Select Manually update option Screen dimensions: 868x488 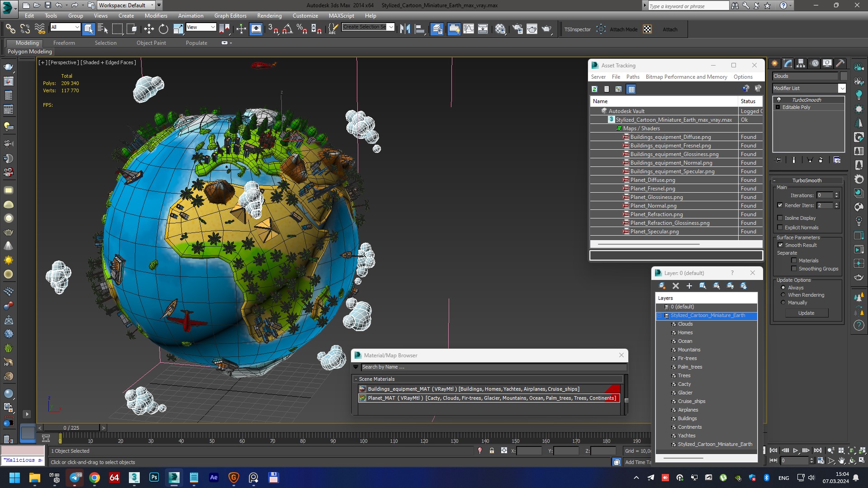point(783,303)
